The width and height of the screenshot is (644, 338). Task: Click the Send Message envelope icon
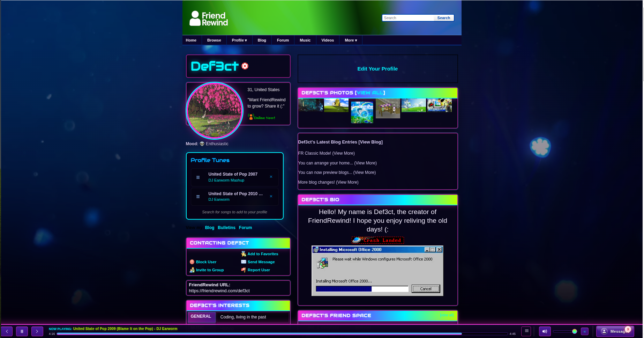click(244, 262)
